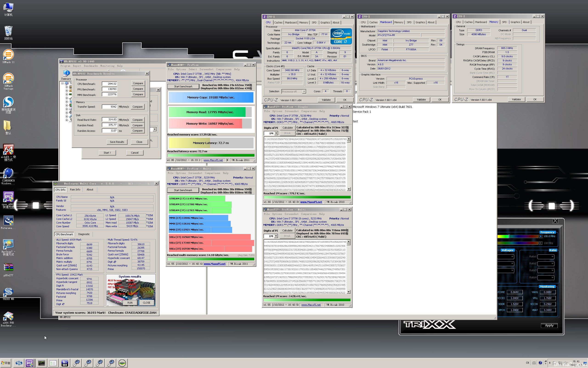
Task: Click Apply button in TRIXX
Action: 549,325
